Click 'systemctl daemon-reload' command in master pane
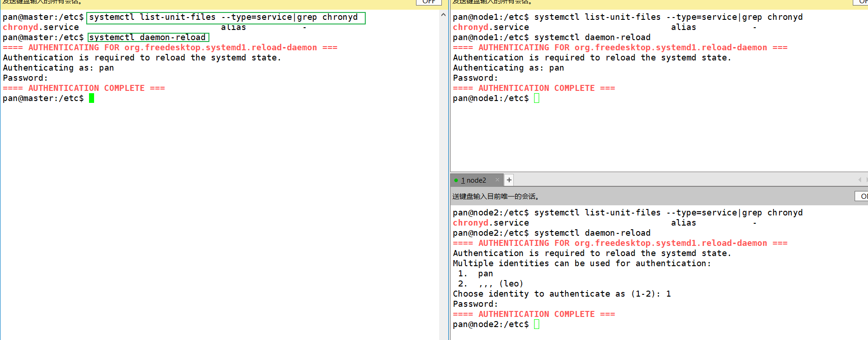868x340 pixels. [x=148, y=37]
